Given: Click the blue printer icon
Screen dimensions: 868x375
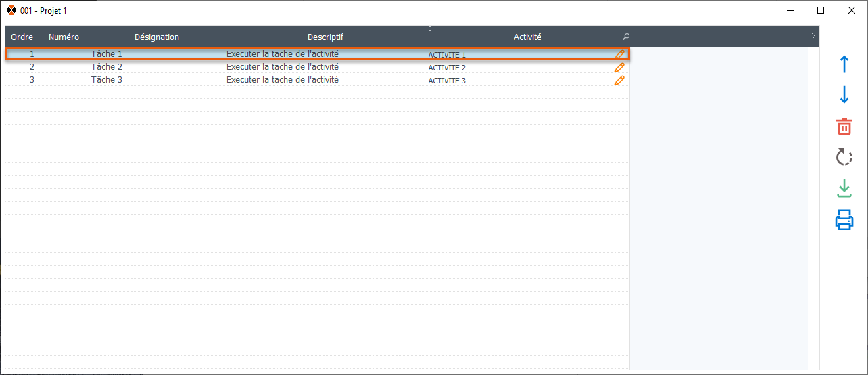Looking at the screenshot, I should click(844, 220).
